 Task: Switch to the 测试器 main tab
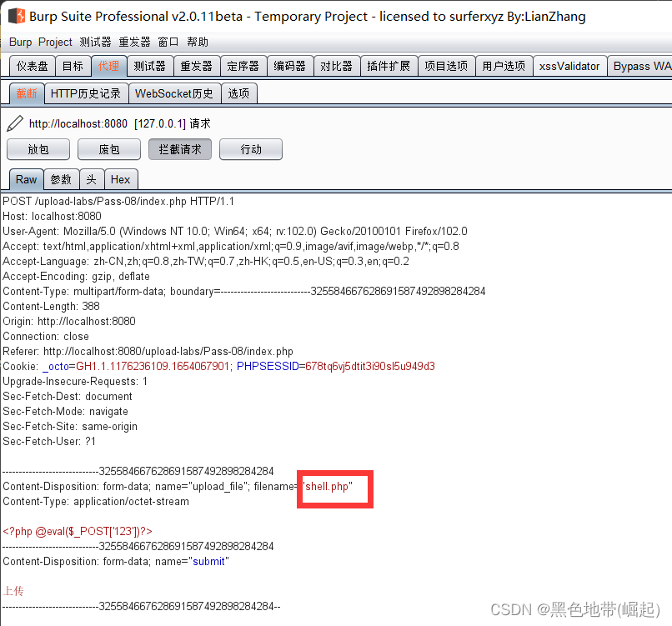[x=149, y=66]
